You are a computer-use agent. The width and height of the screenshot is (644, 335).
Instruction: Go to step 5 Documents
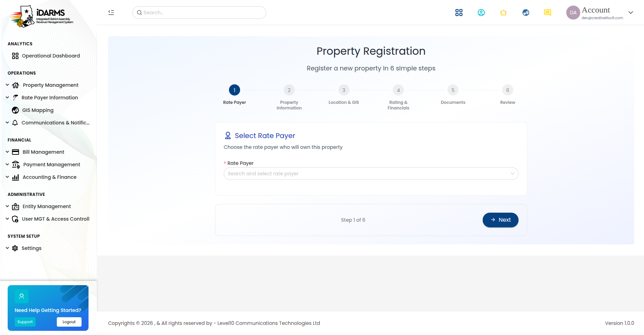click(x=453, y=90)
